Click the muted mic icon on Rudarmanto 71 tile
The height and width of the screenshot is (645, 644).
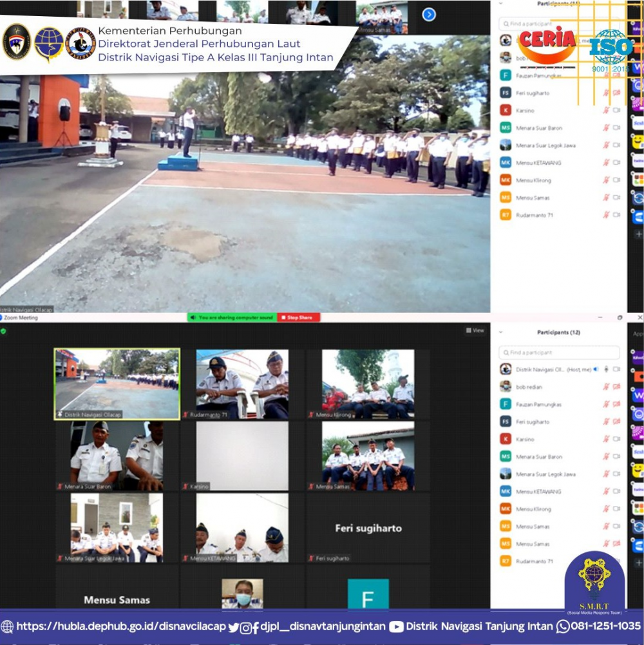coord(186,415)
